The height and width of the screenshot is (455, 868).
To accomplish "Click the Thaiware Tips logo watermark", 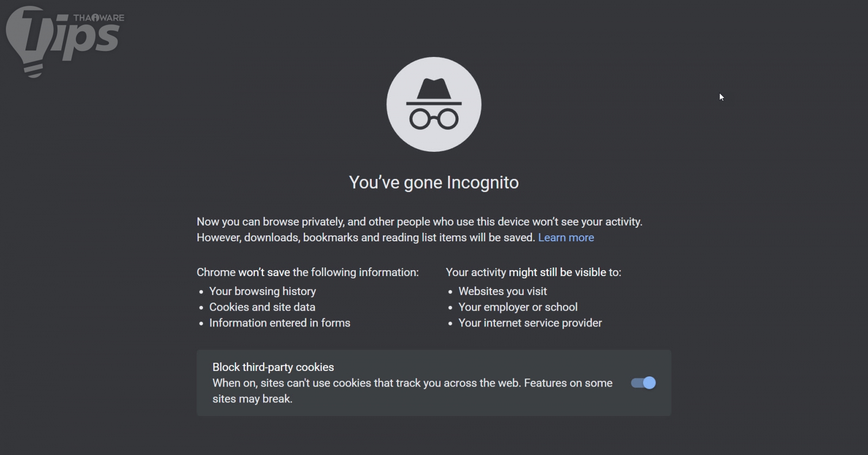I will click(65, 39).
